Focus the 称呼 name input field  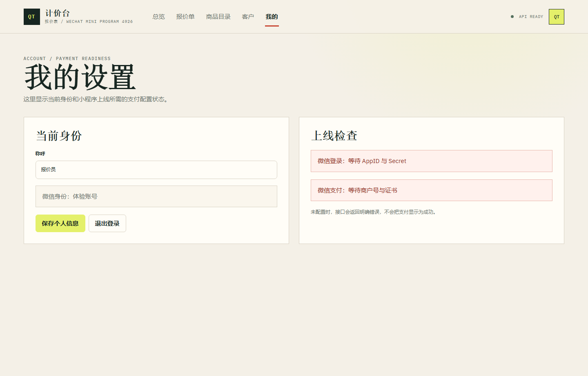[156, 170]
